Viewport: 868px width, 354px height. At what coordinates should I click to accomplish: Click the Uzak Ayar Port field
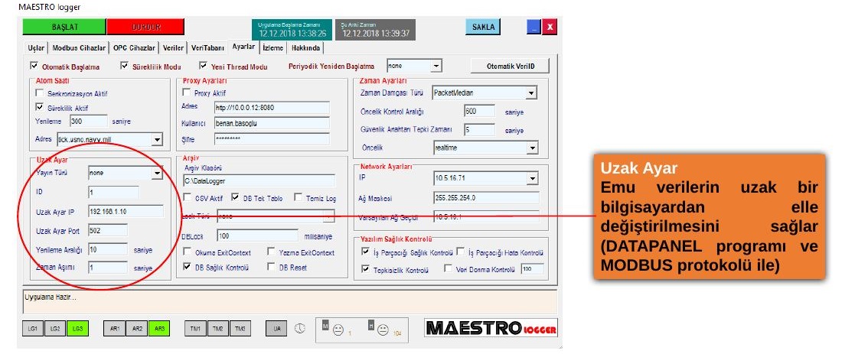pos(107,230)
